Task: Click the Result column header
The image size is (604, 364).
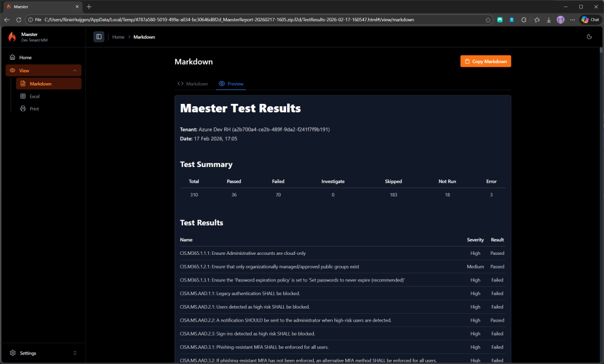Action: pyautogui.click(x=497, y=240)
